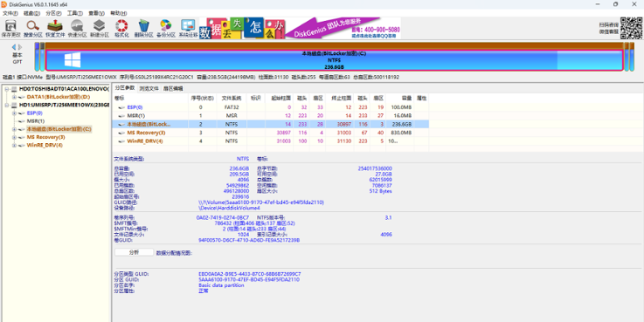
Task: Click drive icon in WinRE_DRV(4) table row
Action: click(x=121, y=141)
